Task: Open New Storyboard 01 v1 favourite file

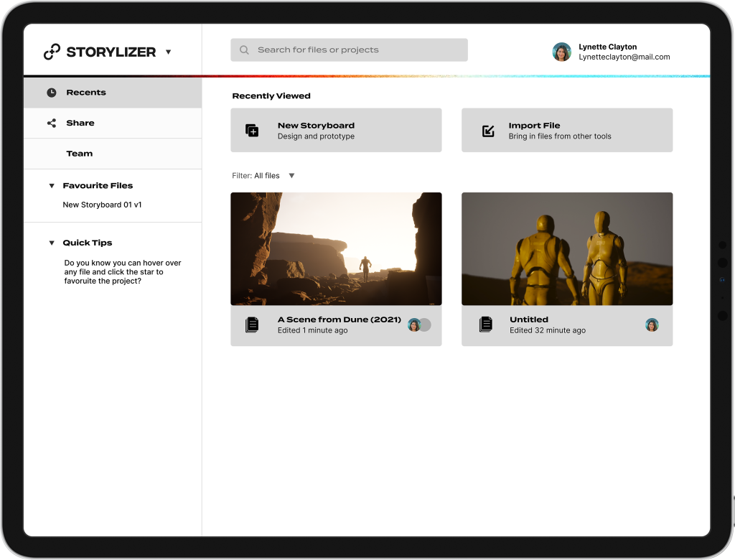Action: pos(102,205)
